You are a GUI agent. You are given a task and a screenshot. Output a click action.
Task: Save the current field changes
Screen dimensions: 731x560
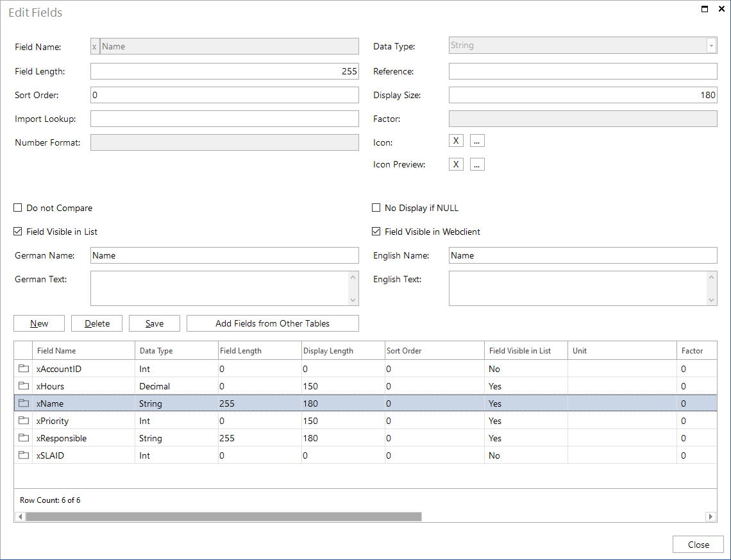point(154,323)
